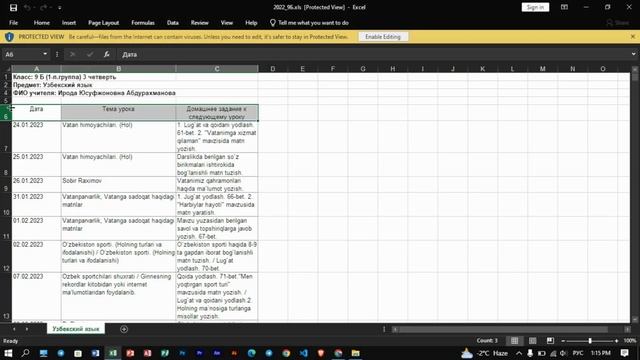The image size is (640, 360).
Task: Open the Windows Start menu
Action: (x=8, y=353)
